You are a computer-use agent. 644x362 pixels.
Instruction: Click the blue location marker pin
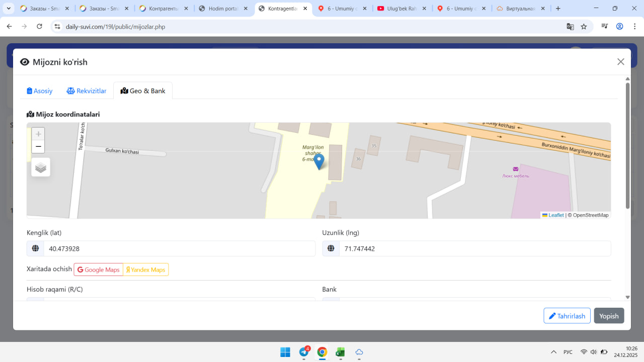(x=319, y=162)
